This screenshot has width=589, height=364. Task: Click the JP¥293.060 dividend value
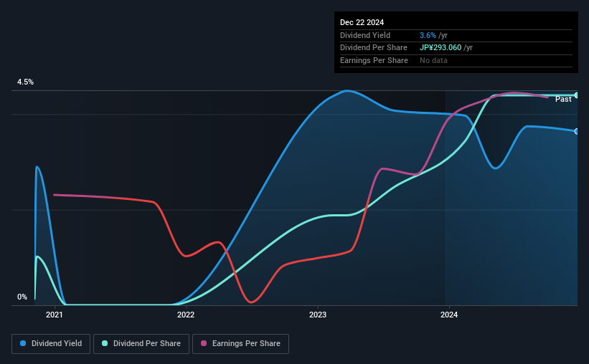point(440,48)
